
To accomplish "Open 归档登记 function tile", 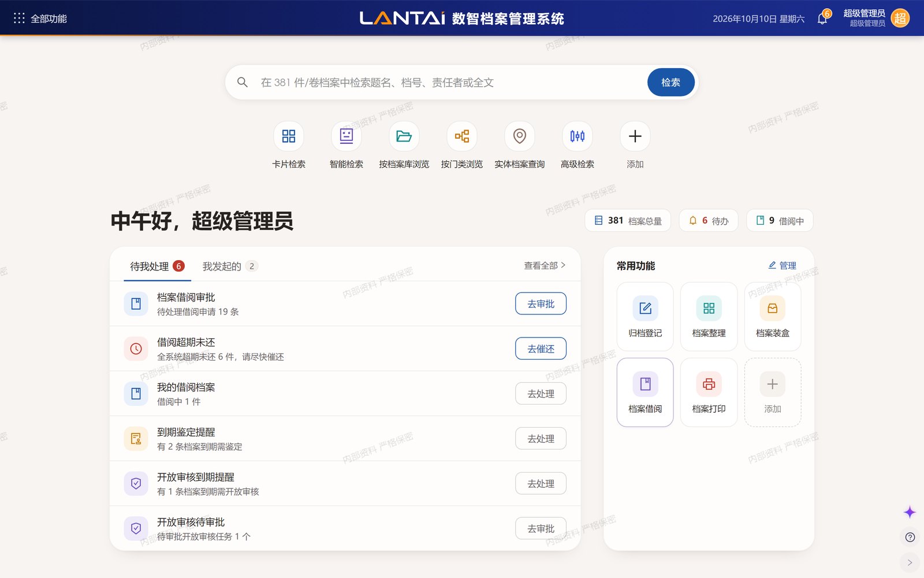I will pyautogui.click(x=645, y=317).
